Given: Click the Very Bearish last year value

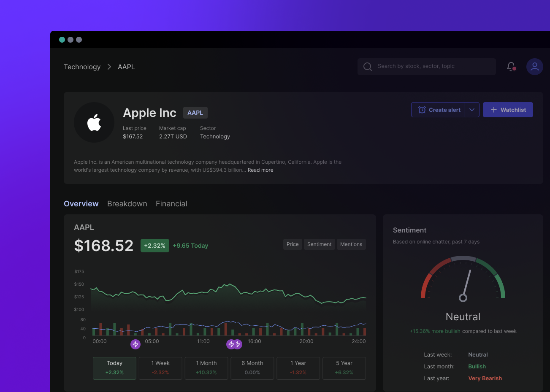Looking at the screenshot, I should point(485,378).
